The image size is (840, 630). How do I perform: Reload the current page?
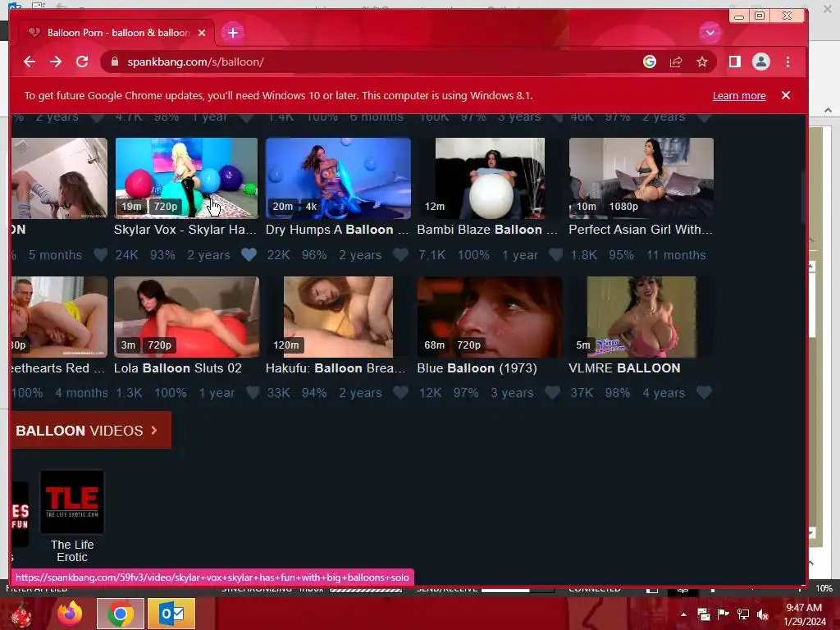[x=82, y=62]
